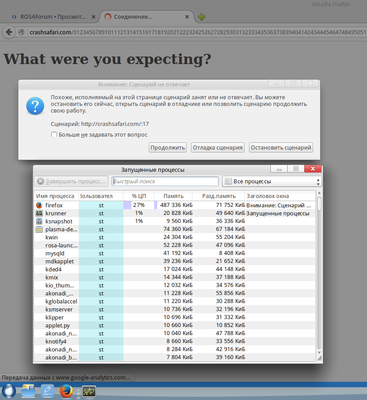This screenshot has height=400, width=367.
Task: Click the Firefox icon in the taskbar
Action: click(66, 391)
